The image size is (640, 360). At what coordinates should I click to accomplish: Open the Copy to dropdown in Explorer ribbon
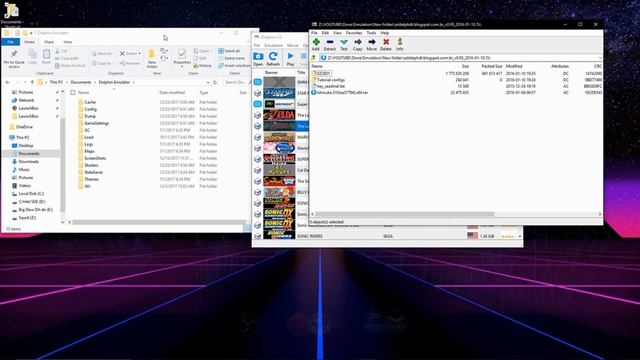102,63
